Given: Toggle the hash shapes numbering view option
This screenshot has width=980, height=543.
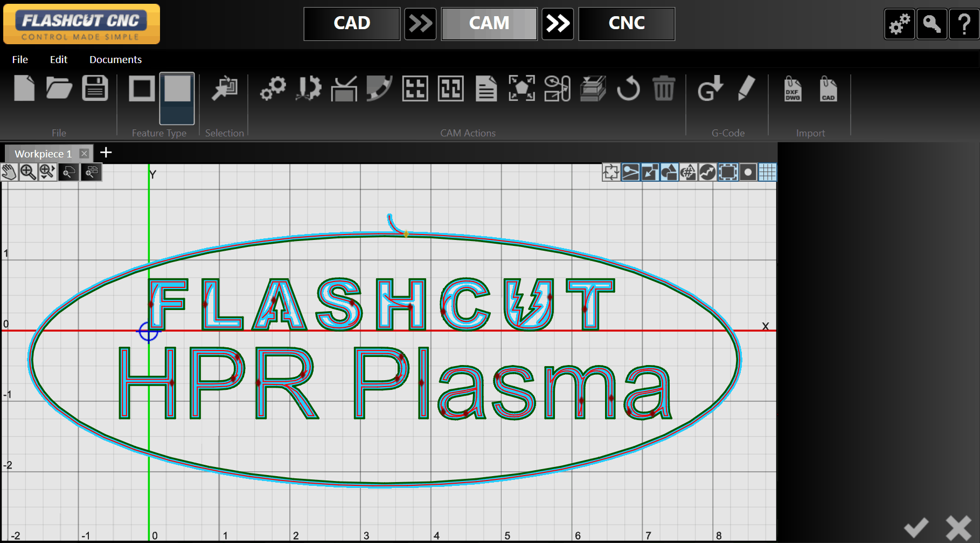Looking at the screenshot, I should (688, 173).
